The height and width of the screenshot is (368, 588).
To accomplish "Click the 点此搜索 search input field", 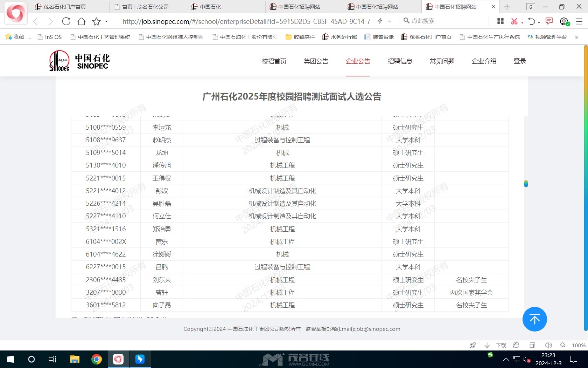I will (x=444, y=21).
